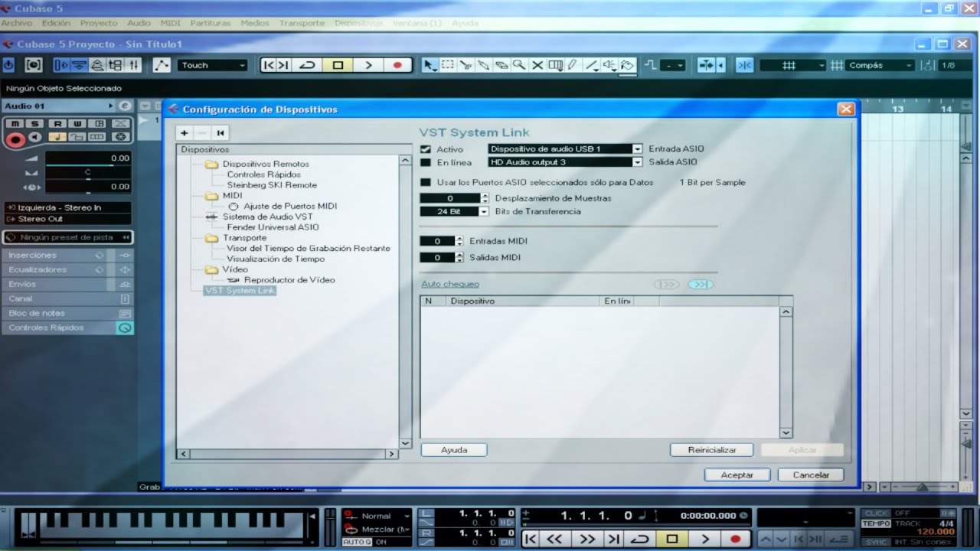Screen dimensions: 980x551
Task: Click the Cancelar button
Action: tap(811, 474)
